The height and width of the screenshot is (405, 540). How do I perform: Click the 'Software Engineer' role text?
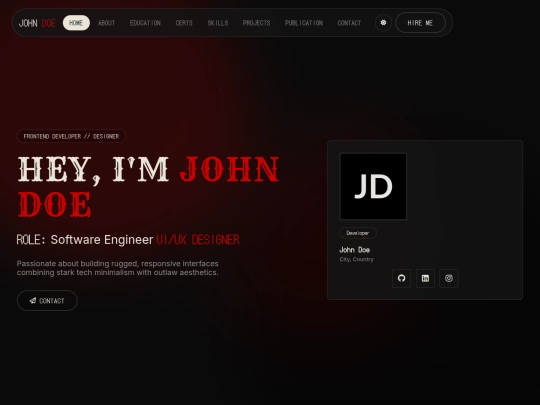[102, 240]
